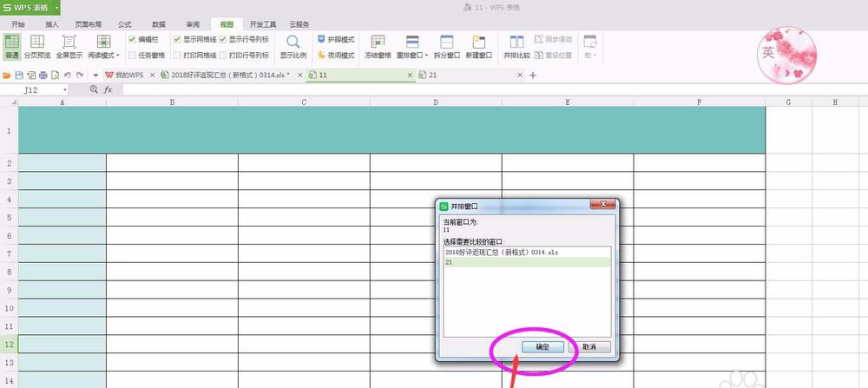Uncheck the 编辑栏 formula bar checkbox
Screen dimensions: 868x388
pos(132,39)
